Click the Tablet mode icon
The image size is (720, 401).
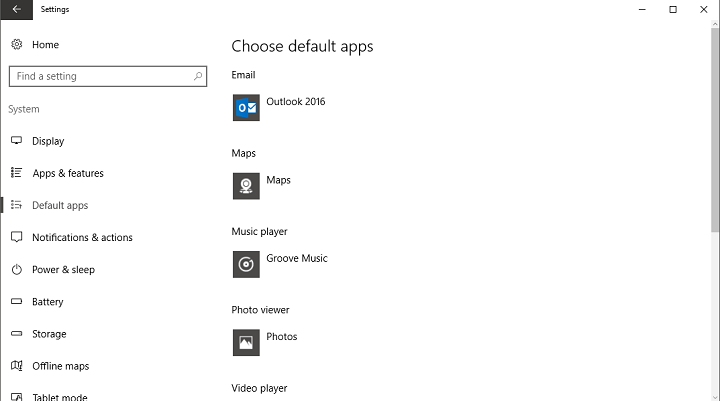17,397
